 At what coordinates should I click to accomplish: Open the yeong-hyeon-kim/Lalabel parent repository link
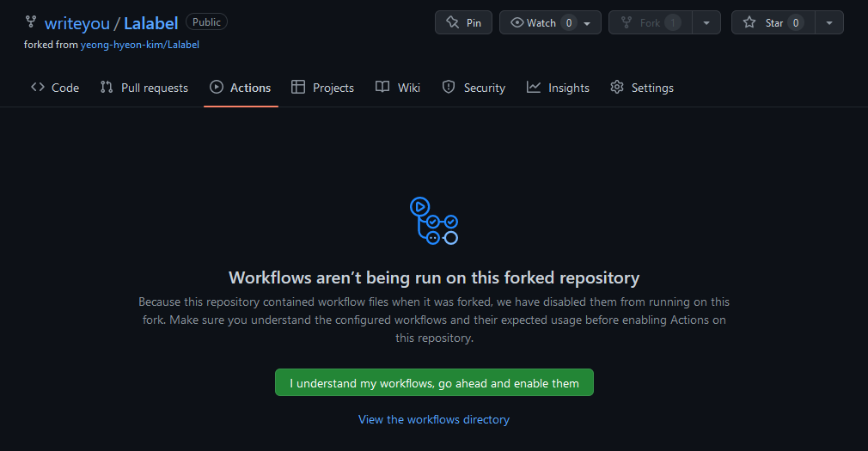coord(139,45)
